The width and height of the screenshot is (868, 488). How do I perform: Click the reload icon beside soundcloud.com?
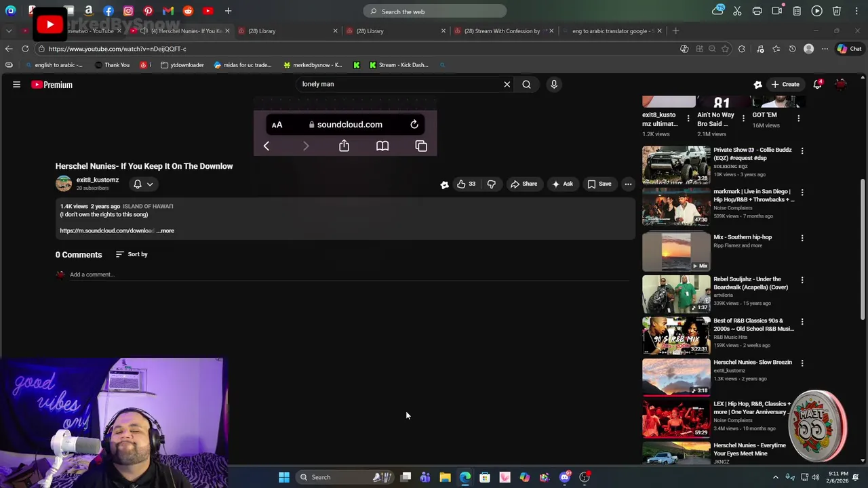414,124
